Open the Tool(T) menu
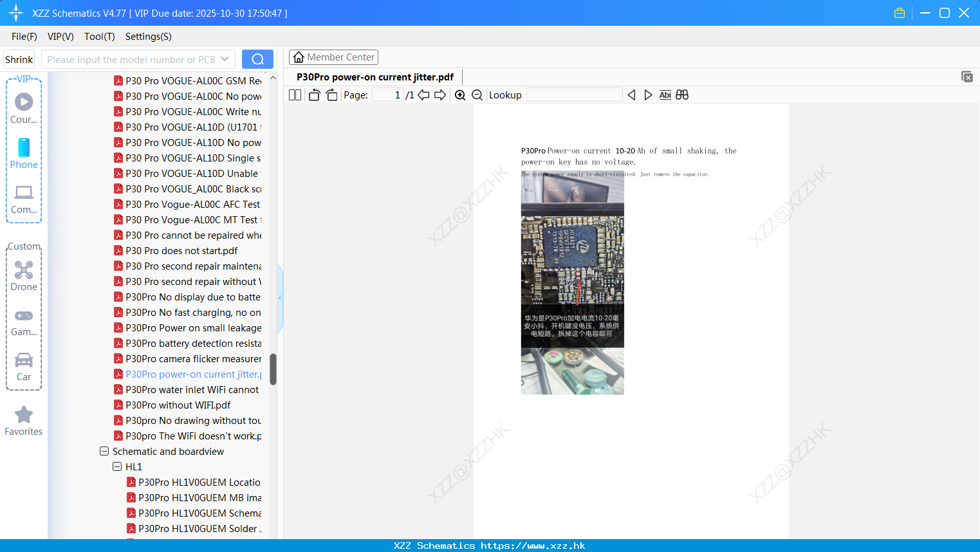This screenshot has height=552, width=980. 100,36
